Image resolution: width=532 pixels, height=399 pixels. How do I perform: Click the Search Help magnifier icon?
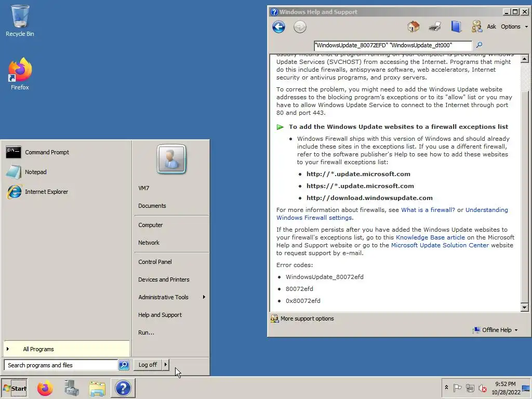[479, 45]
